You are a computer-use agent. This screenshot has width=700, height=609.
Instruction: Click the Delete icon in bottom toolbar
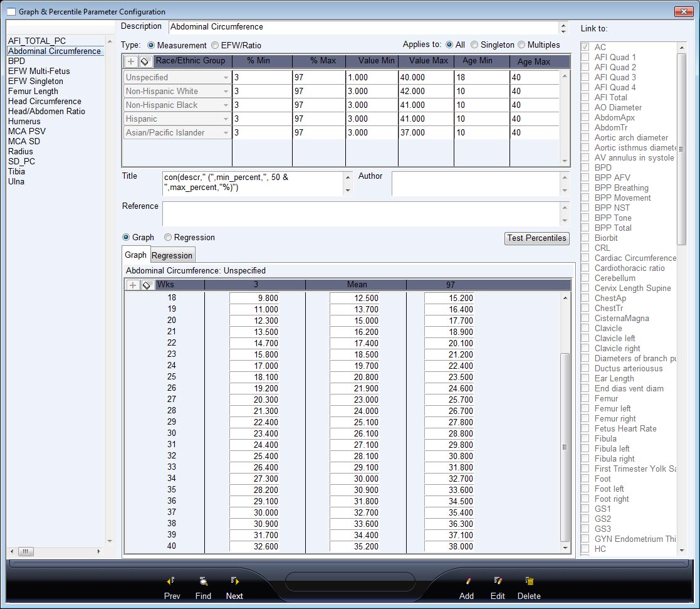pyautogui.click(x=530, y=581)
